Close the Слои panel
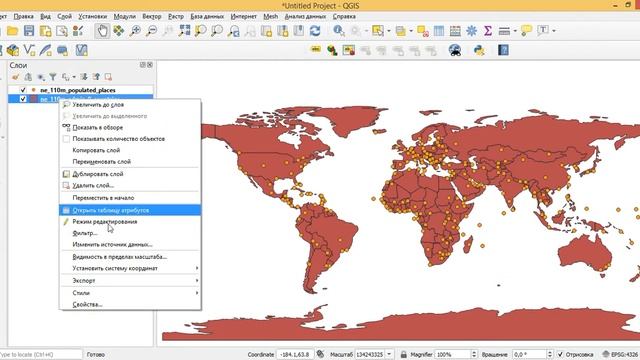The image size is (640, 360). (x=150, y=65)
